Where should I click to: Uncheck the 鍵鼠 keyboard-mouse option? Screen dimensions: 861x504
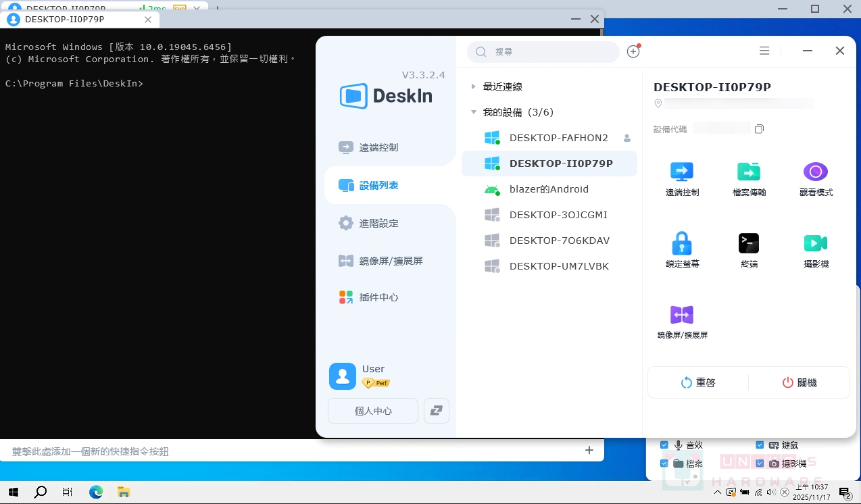coord(759,445)
